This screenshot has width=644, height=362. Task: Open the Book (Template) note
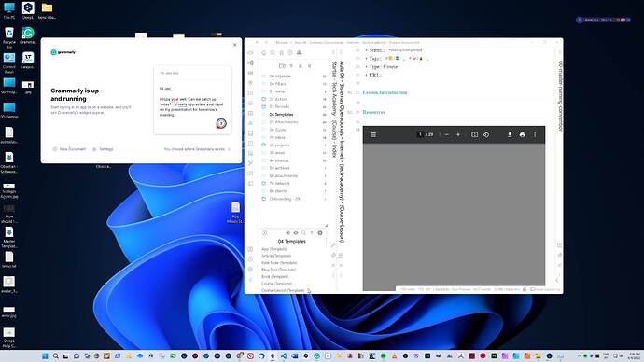[274, 276]
